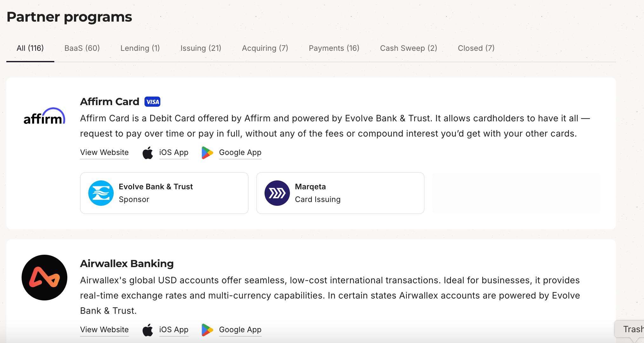Open Affirm Card Google App link
Screen dimensions: 644x343
pos(240,152)
